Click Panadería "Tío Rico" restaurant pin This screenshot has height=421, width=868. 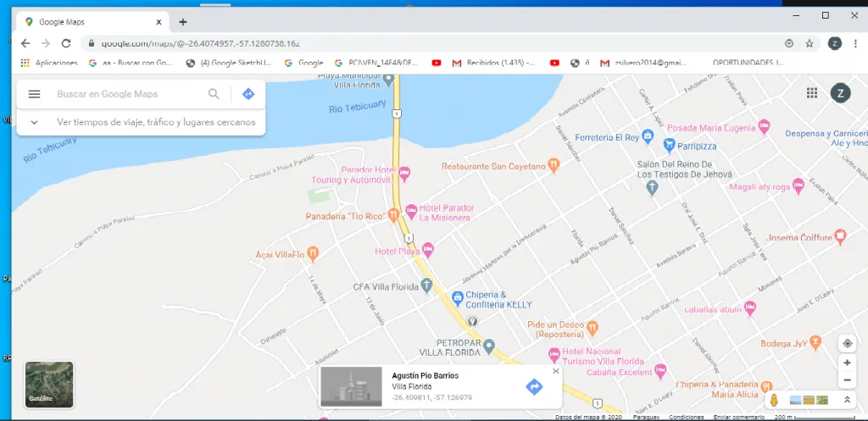(393, 214)
